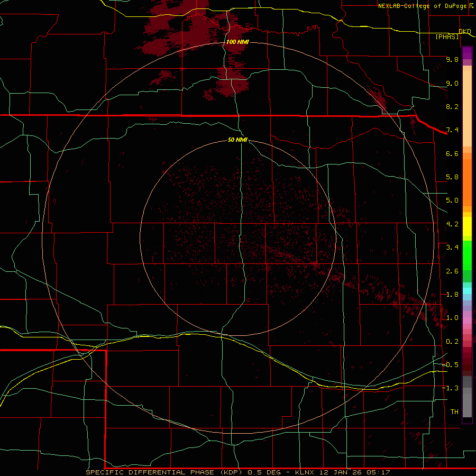
Task: Pick the cyan band near 1.8
Action: coord(467,290)
